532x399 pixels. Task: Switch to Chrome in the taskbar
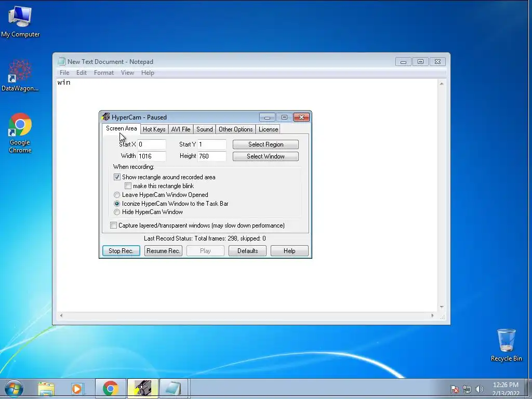click(x=110, y=389)
